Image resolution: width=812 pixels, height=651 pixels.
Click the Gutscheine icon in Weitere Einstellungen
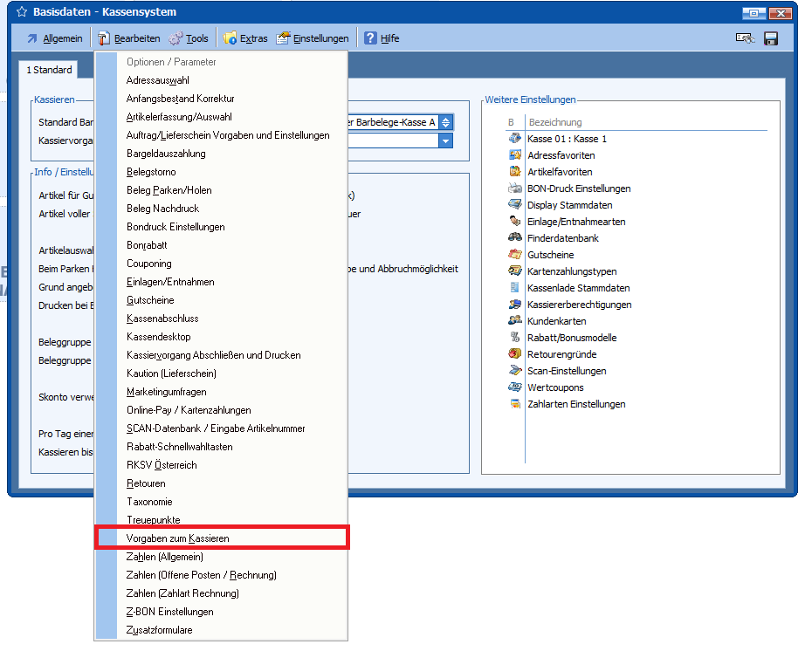[x=514, y=255]
